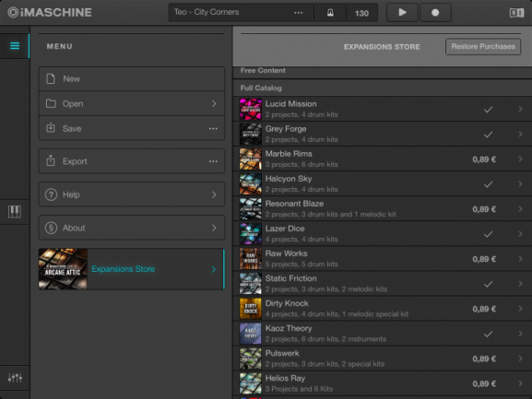Click the iMASCHINE logo

tap(50, 13)
